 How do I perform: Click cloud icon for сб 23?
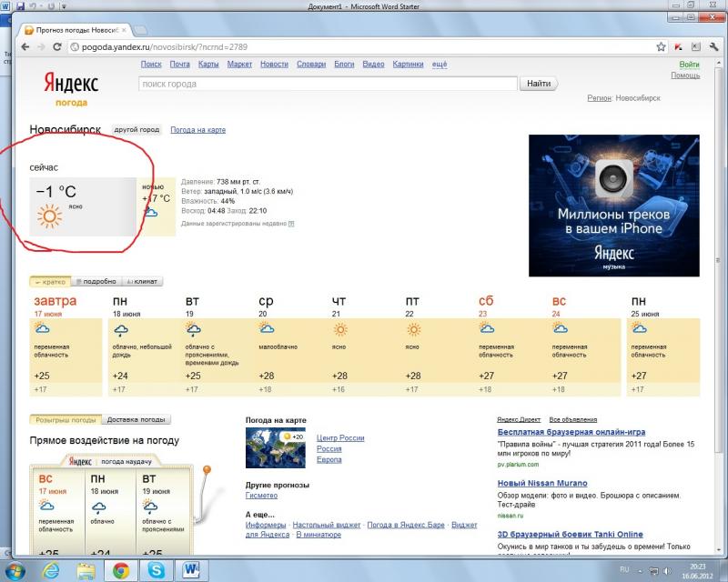[486, 328]
